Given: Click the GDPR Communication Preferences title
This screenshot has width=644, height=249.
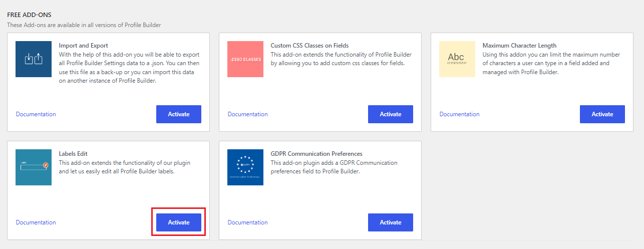Looking at the screenshot, I should pos(316,154).
